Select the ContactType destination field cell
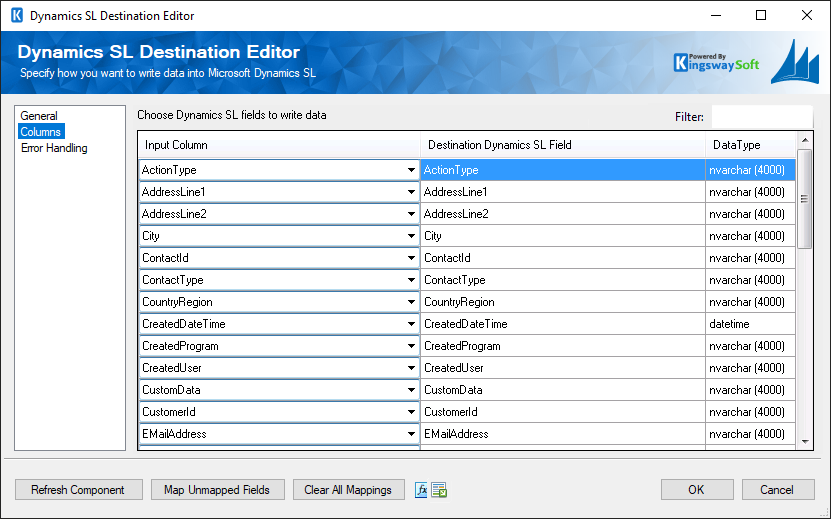 coord(563,280)
